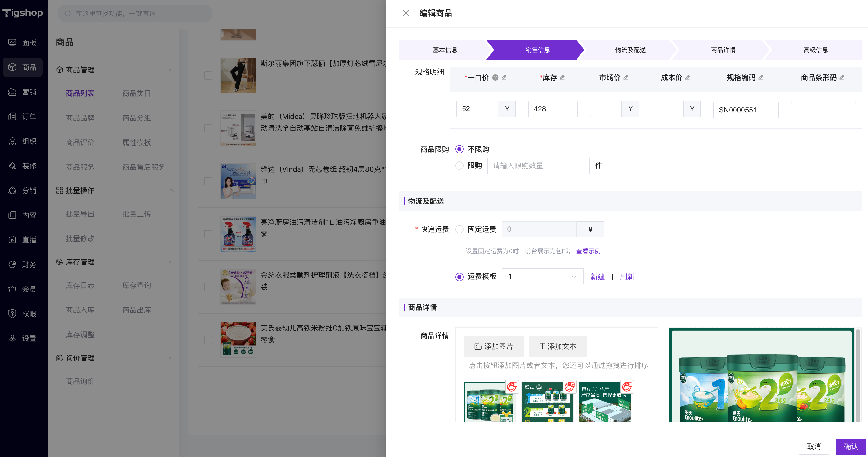Collapse the 批量操作 menu group

point(171,190)
